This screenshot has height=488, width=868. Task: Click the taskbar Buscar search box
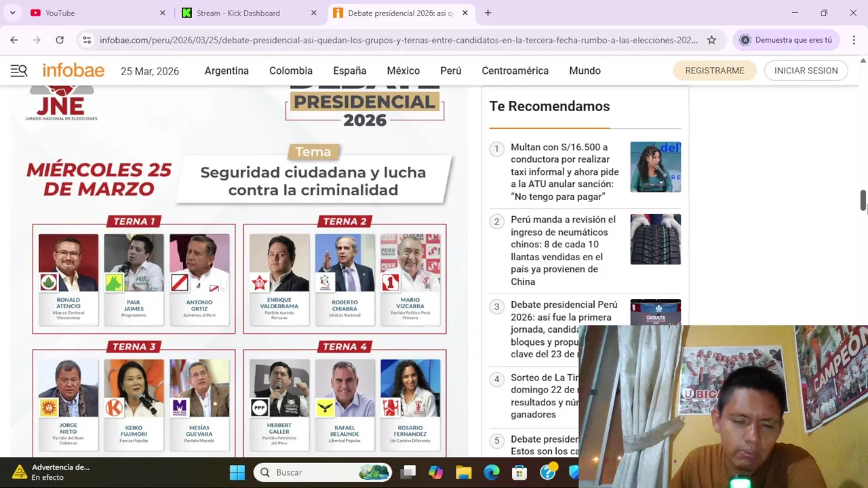pyautogui.click(x=323, y=472)
